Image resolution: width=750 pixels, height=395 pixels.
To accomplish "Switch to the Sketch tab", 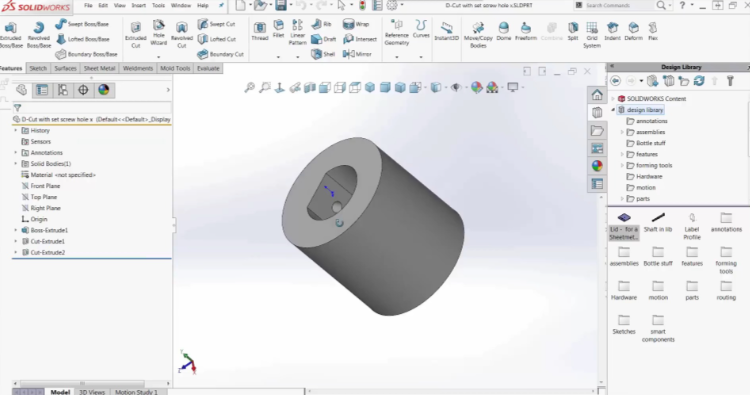I will (x=38, y=68).
